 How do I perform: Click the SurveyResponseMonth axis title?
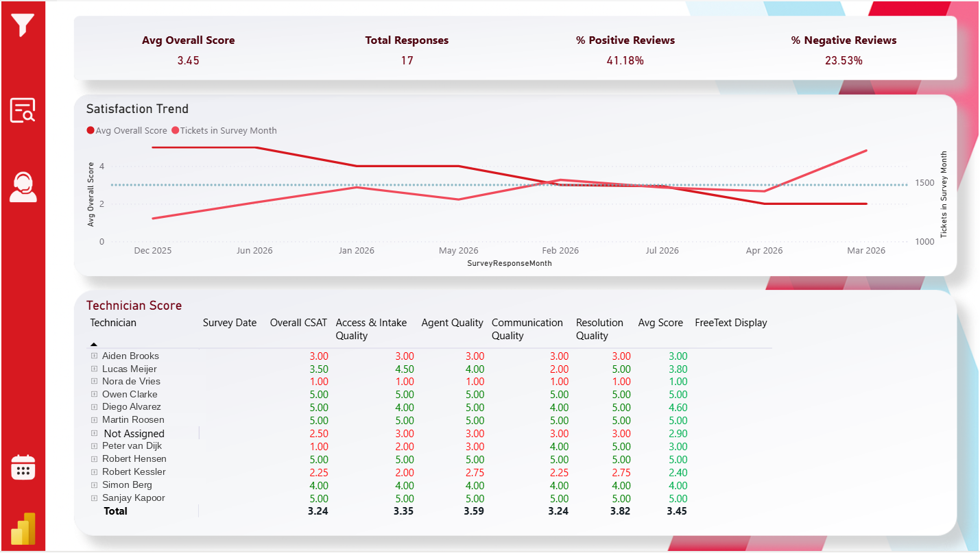click(x=510, y=263)
